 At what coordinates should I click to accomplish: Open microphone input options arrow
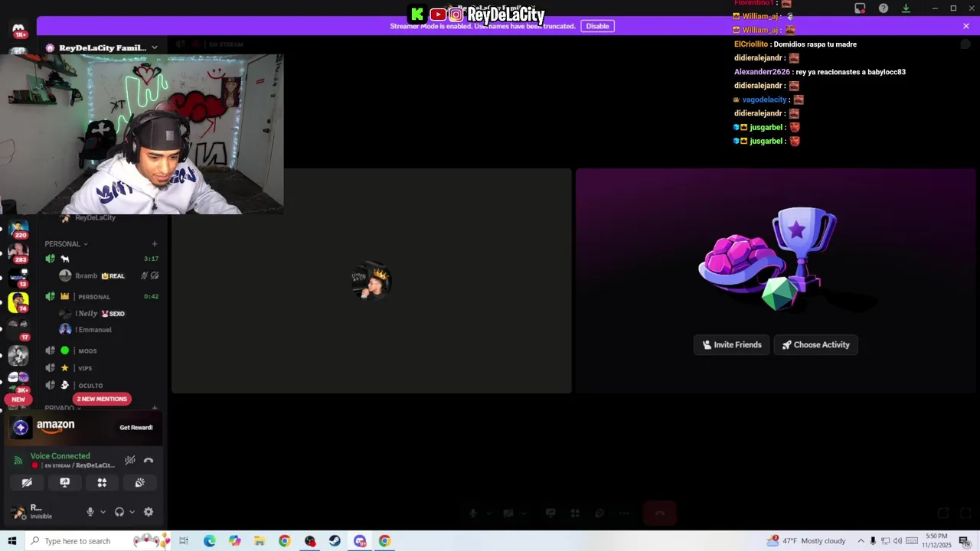point(103,512)
